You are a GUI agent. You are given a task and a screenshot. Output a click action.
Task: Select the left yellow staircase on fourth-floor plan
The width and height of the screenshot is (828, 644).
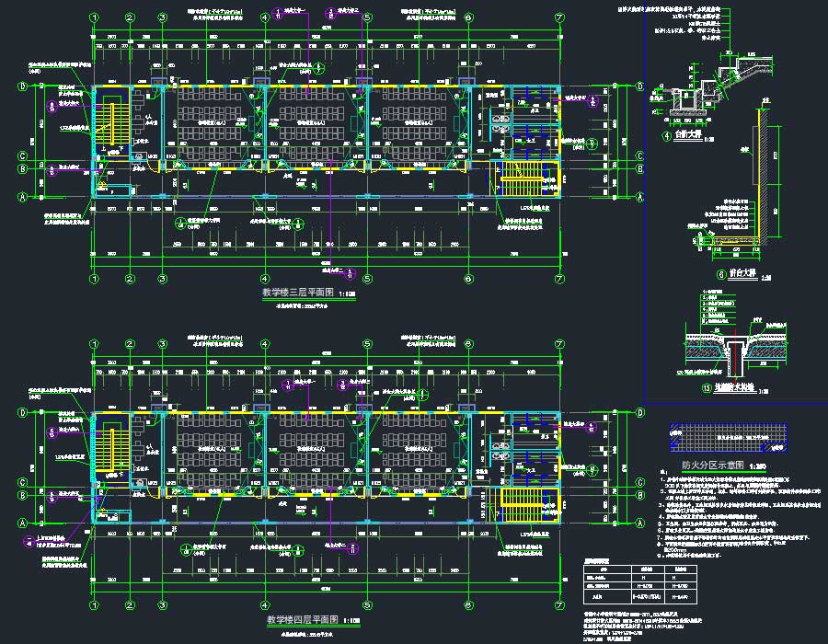tap(112, 449)
